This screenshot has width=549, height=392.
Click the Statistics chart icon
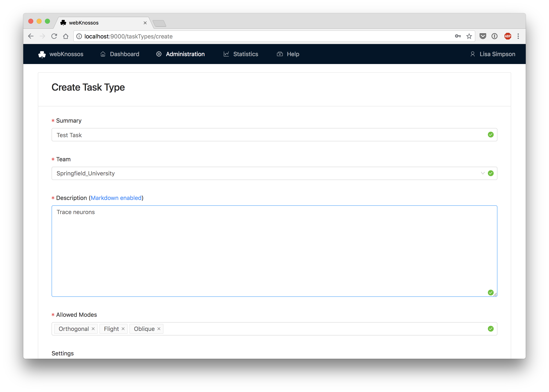(226, 54)
